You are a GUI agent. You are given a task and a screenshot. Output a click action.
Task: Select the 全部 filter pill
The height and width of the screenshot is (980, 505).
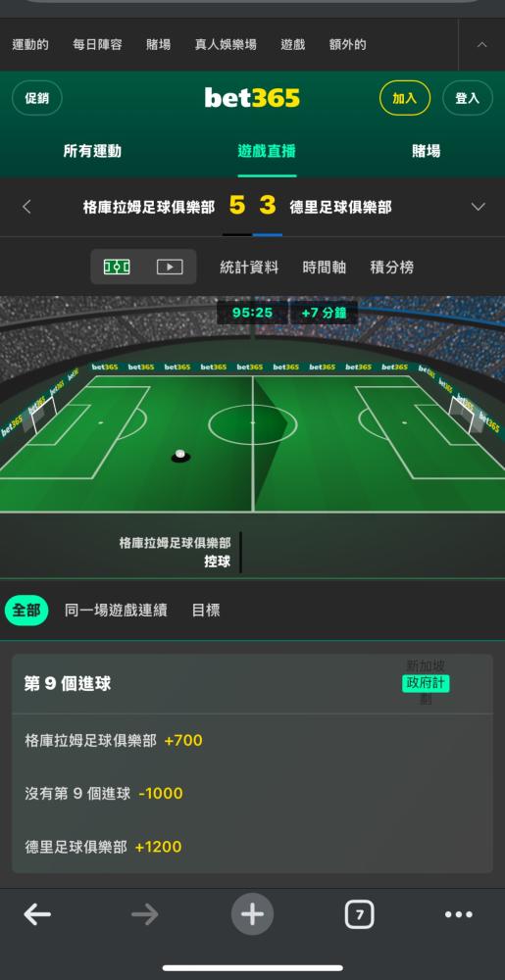26,610
